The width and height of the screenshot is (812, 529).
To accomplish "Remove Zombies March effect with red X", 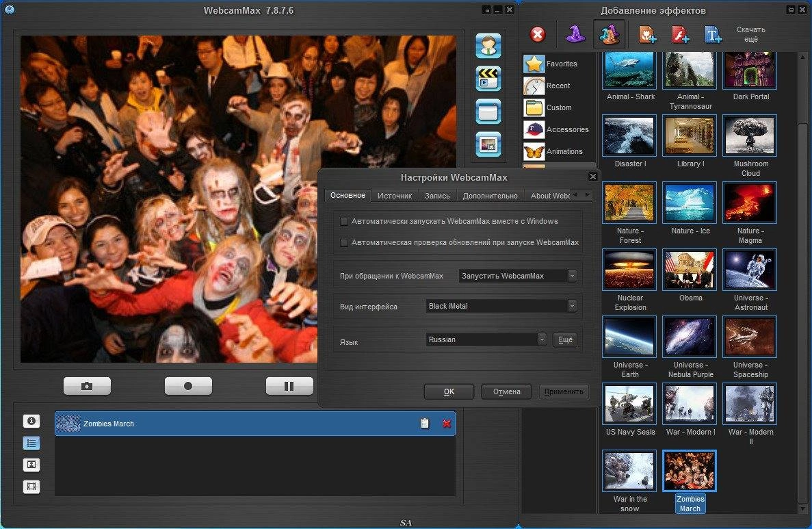I will (447, 424).
